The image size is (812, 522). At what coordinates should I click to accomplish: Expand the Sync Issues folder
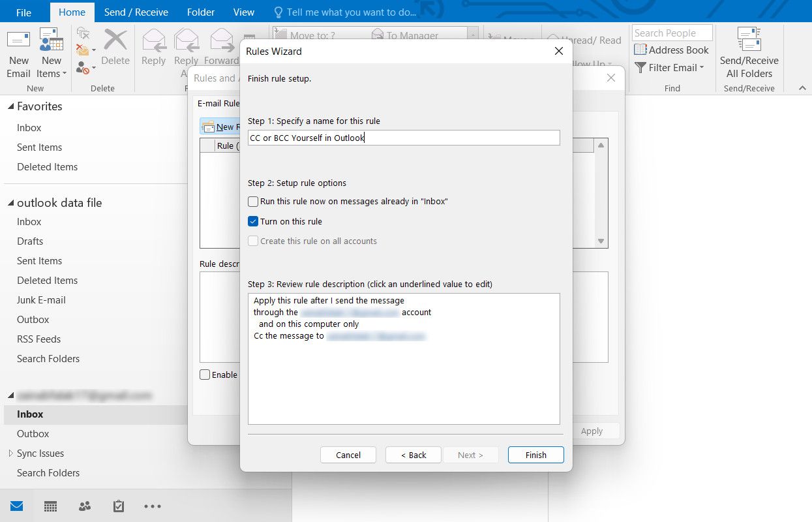[x=10, y=453]
